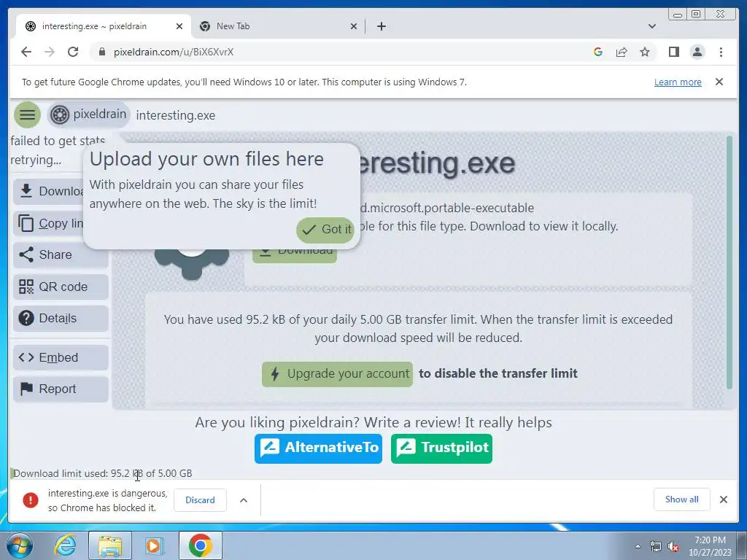
Task: Select the interesting.exe ~ pixeldrain tab
Action: (104, 26)
